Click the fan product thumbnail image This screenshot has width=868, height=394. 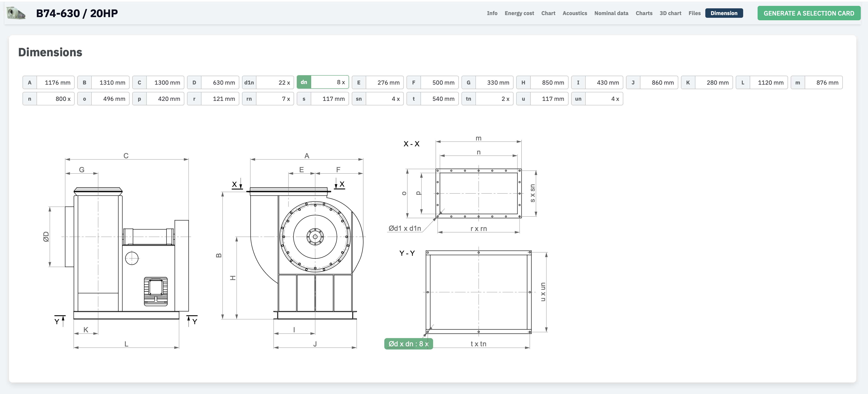[16, 13]
